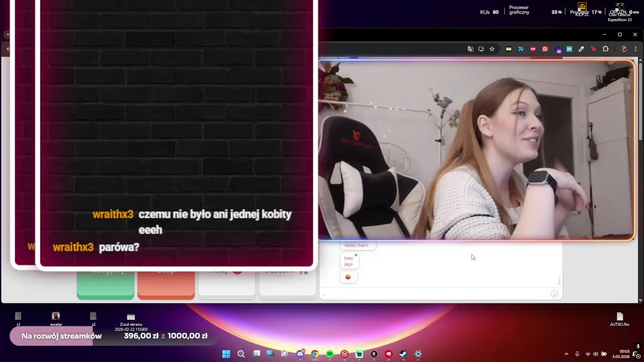Open the gear settings app in taskbar
Image resolution: width=644 pixels, height=362 pixels.
[418, 354]
